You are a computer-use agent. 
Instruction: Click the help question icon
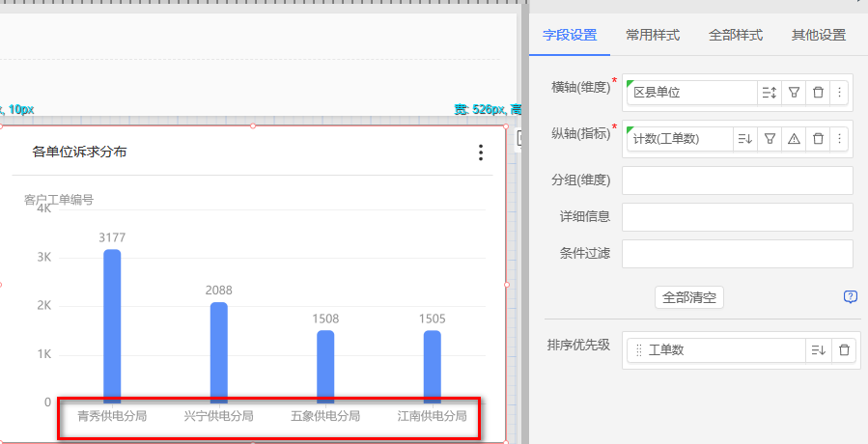[851, 297]
